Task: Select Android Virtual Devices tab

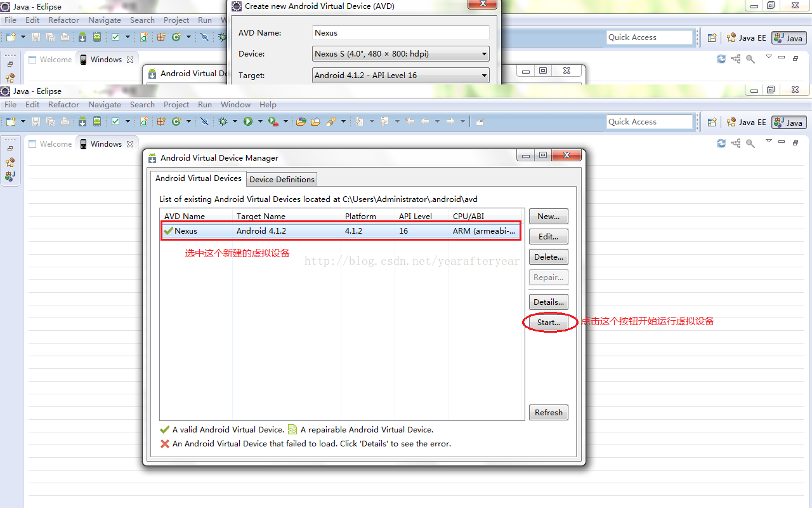Action: pos(199,178)
